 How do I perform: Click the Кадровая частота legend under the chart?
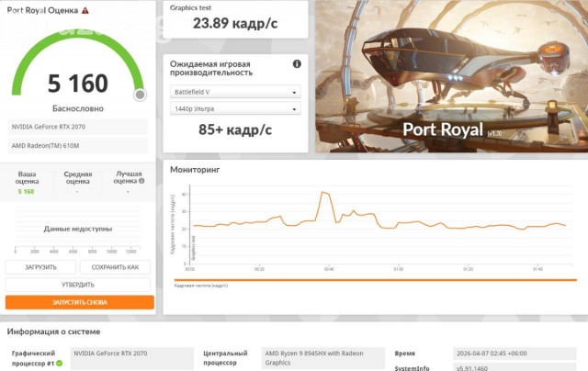212,286
